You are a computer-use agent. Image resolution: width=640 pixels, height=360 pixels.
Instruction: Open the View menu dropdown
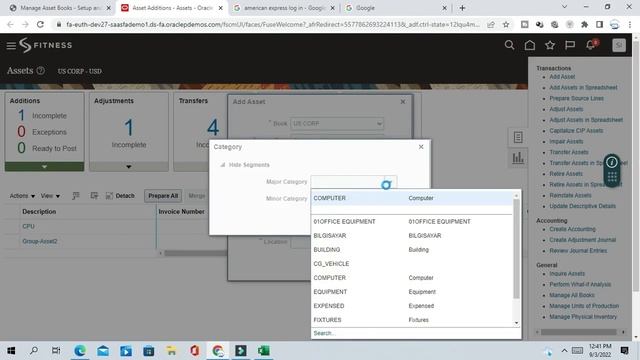pyautogui.click(x=50, y=196)
